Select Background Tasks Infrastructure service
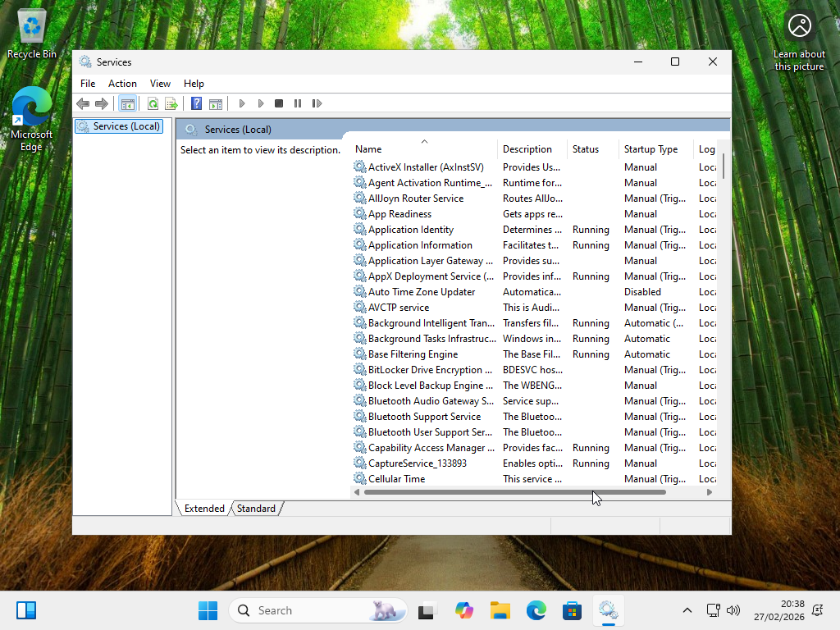The width and height of the screenshot is (840, 630). click(x=534, y=339)
